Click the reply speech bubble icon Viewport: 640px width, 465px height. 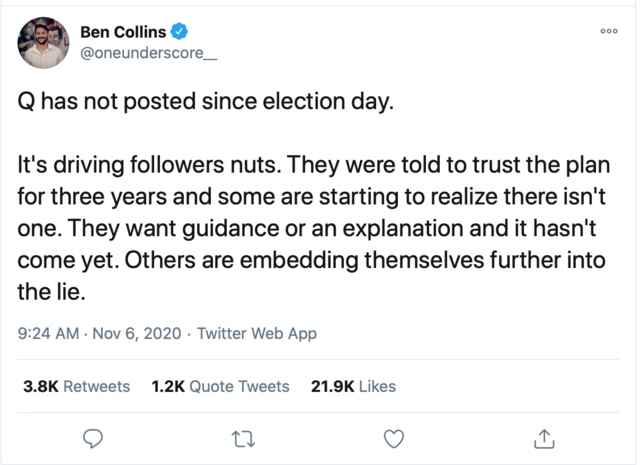point(94,437)
